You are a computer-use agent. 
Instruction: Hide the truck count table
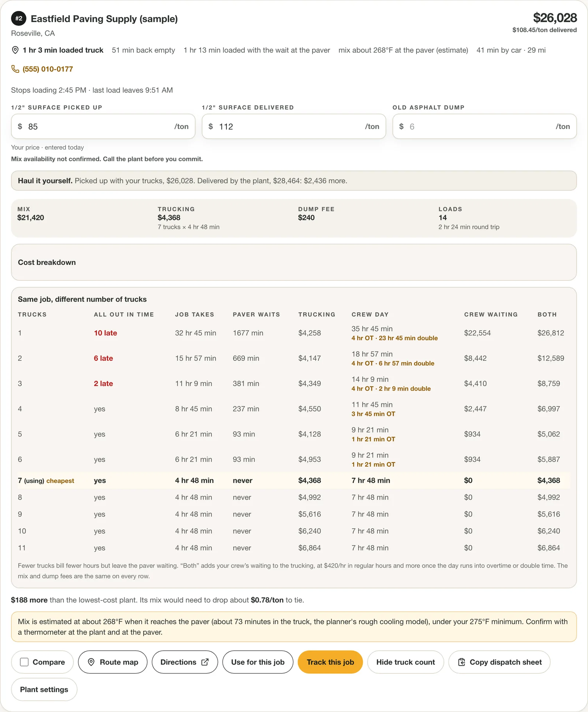(x=406, y=662)
